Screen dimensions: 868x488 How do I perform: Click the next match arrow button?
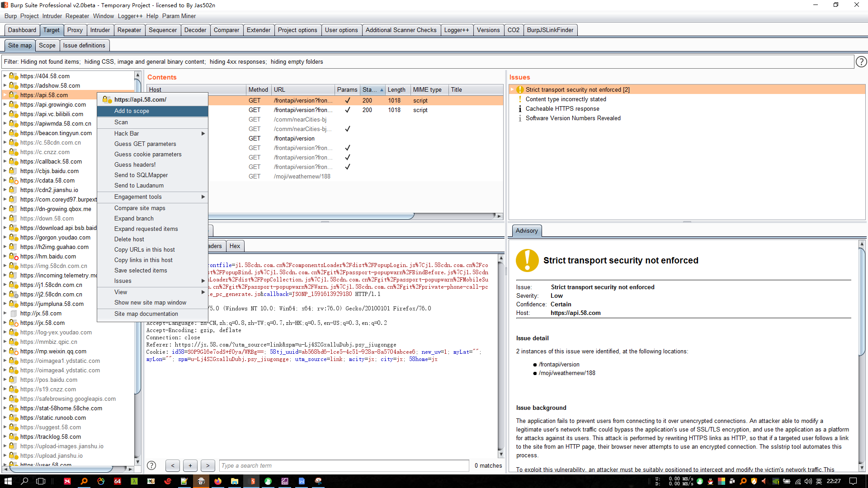[x=208, y=465]
